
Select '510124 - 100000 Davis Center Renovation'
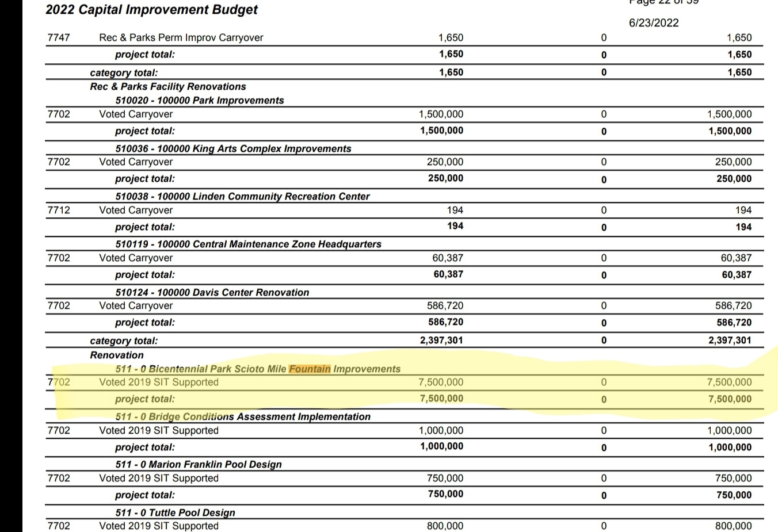pyautogui.click(x=212, y=293)
